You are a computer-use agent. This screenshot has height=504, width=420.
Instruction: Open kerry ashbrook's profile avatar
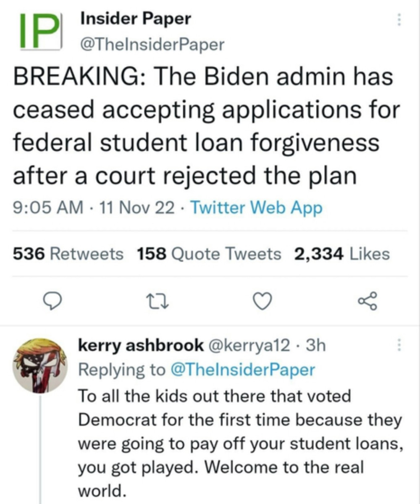pyautogui.click(x=39, y=365)
